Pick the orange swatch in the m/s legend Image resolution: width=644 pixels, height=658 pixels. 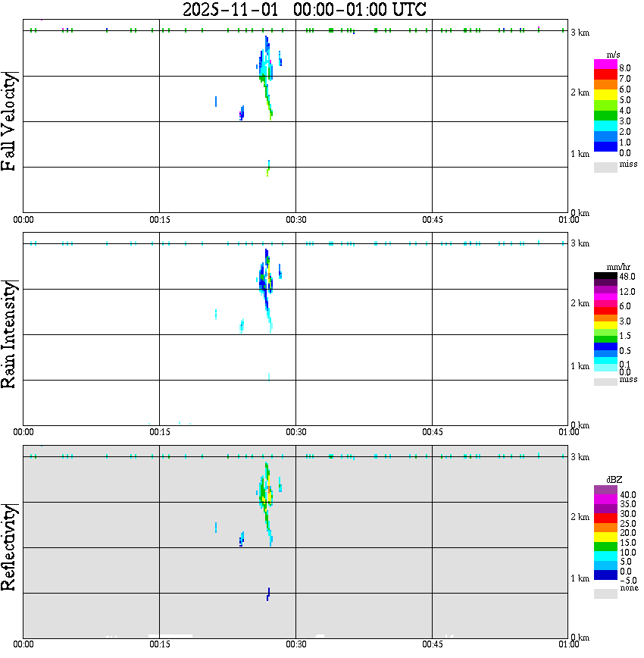coord(605,84)
